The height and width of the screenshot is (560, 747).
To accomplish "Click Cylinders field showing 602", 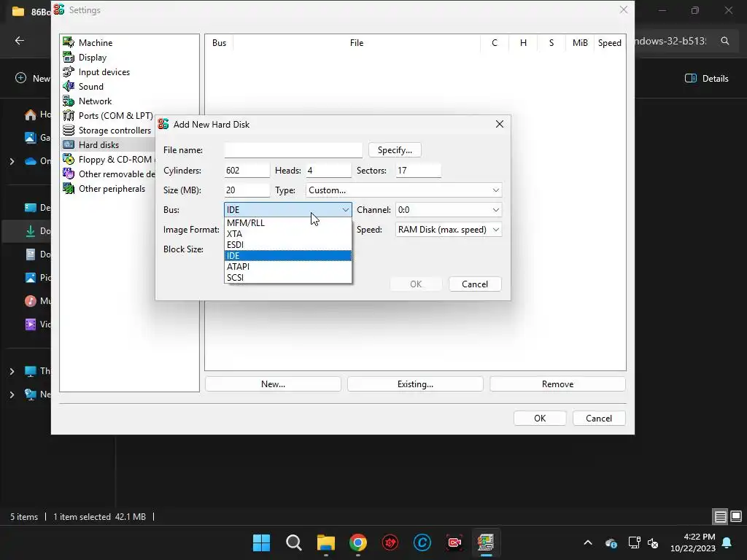I will (247, 171).
